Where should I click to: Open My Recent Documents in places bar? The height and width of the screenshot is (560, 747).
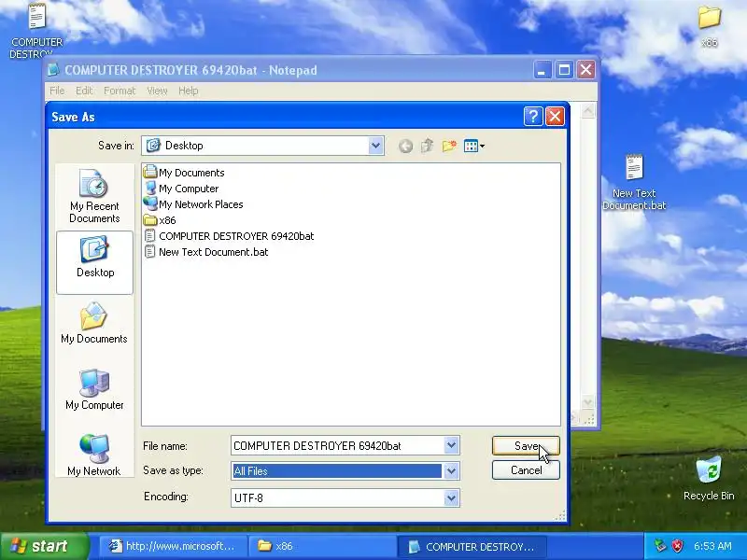tap(94, 196)
